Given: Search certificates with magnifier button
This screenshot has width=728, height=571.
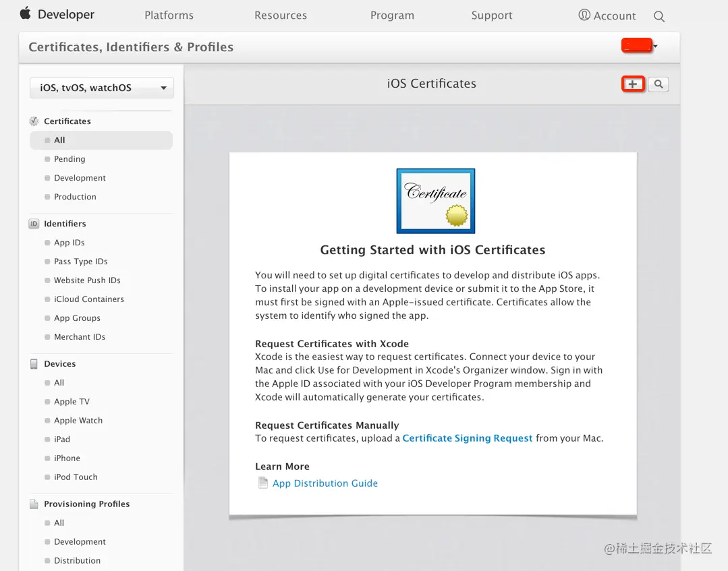Looking at the screenshot, I should (x=659, y=84).
